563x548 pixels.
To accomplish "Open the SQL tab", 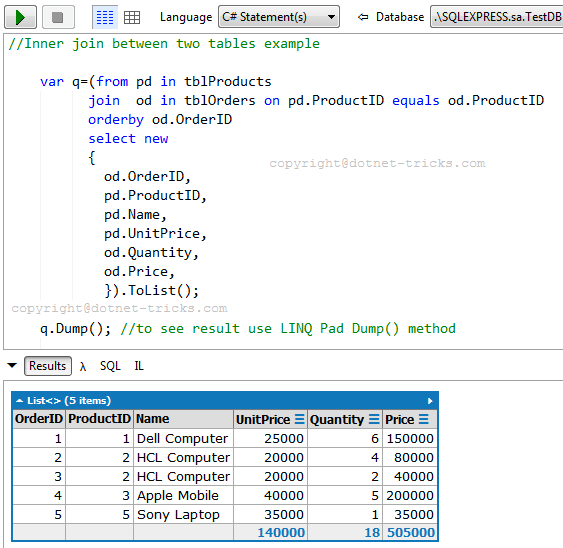I will (x=110, y=366).
